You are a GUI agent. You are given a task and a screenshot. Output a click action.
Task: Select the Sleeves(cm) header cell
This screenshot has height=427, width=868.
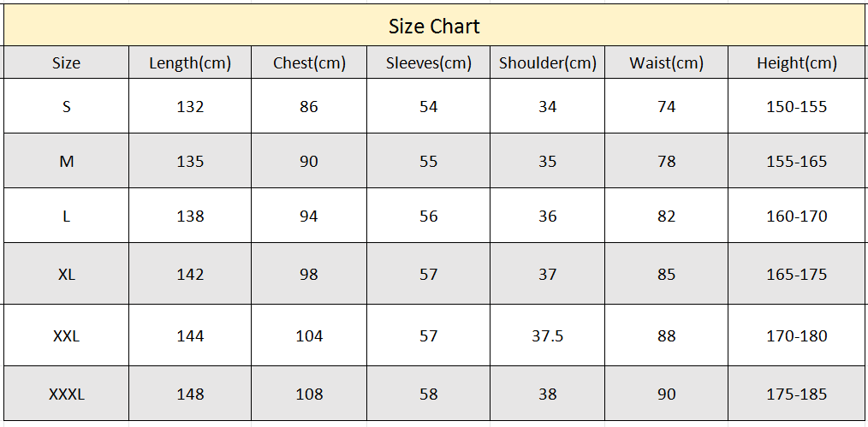click(x=429, y=62)
